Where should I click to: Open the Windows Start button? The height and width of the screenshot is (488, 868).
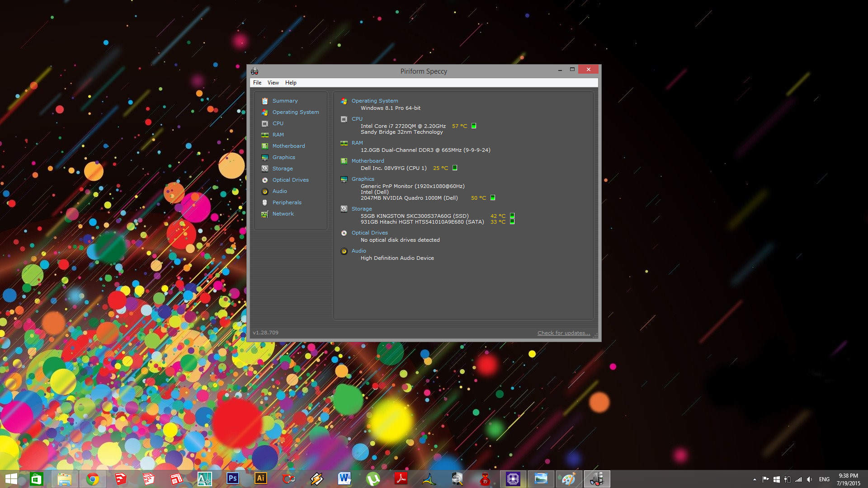(x=11, y=479)
